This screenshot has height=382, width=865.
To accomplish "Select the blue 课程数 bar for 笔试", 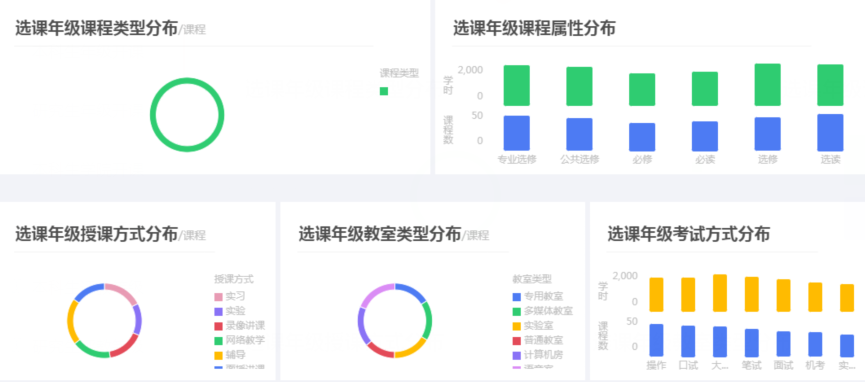I will coord(751,342).
